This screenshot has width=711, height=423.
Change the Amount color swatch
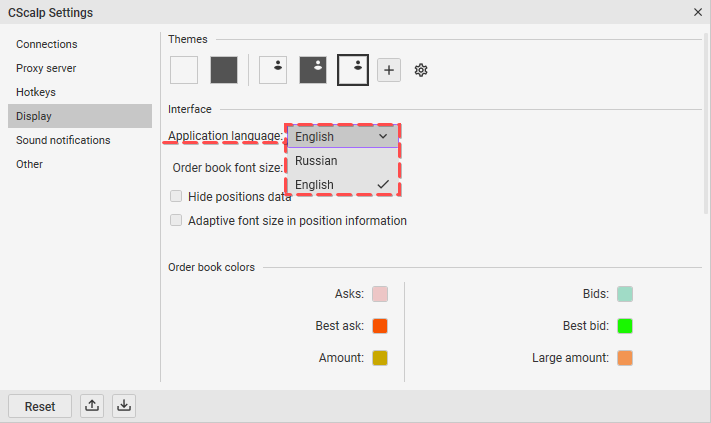(380, 358)
